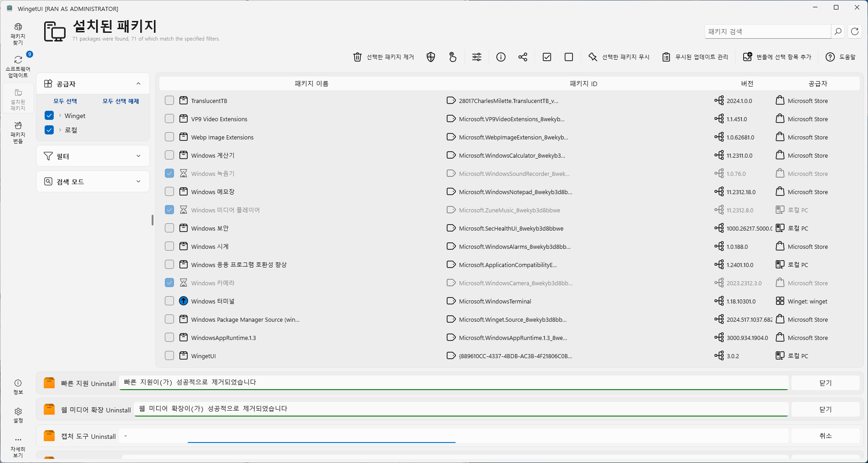Click Windows 터미널 update-available icon
Screen dimensions: 868x463
(184, 301)
